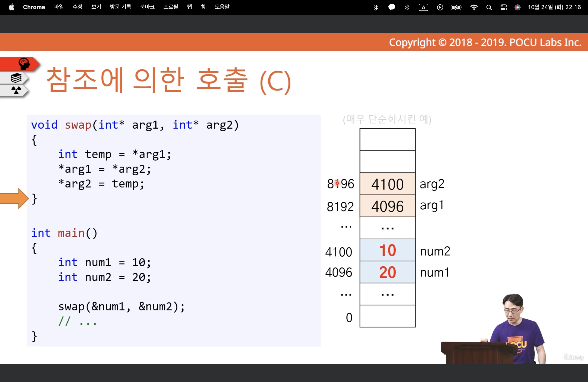Click the battery charging status icon
The height and width of the screenshot is (382, 588).
(456, 7)
